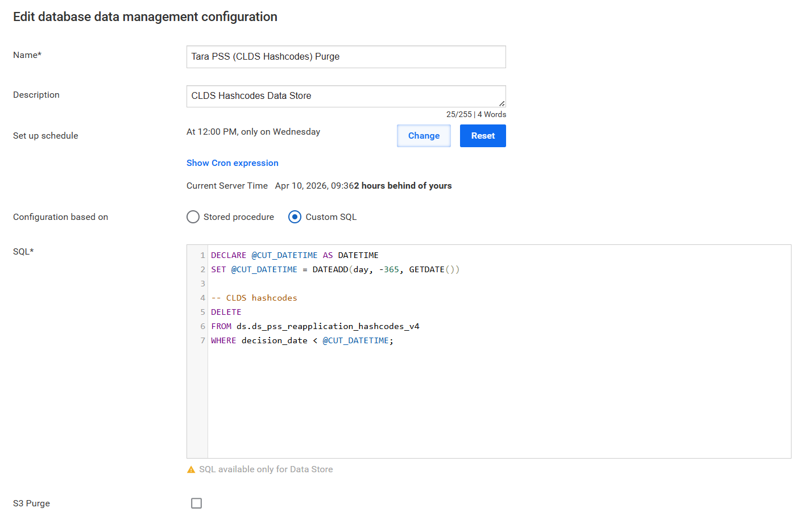The image size is (812, 516).
Task: Click line number 3 in the gutter
Action: [202, 284]
